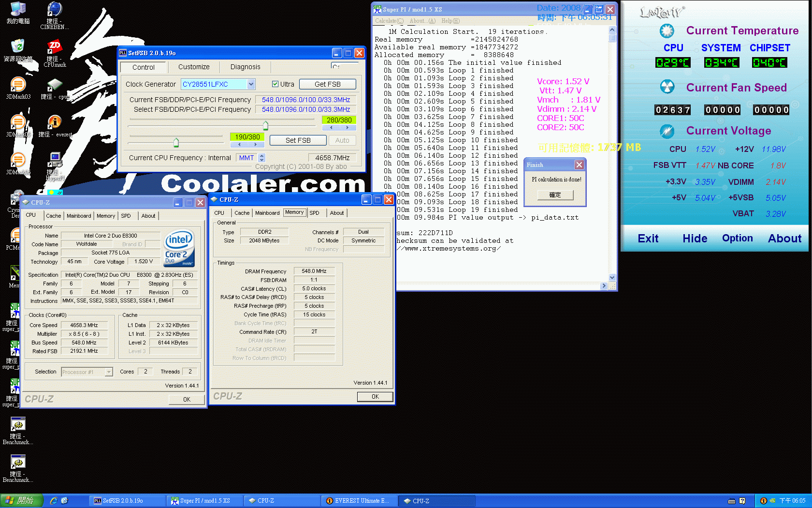Switch to EVEREST Ultimate taskbar item
812x508 pixels.
pyautogui.click(x=360, y=501)
